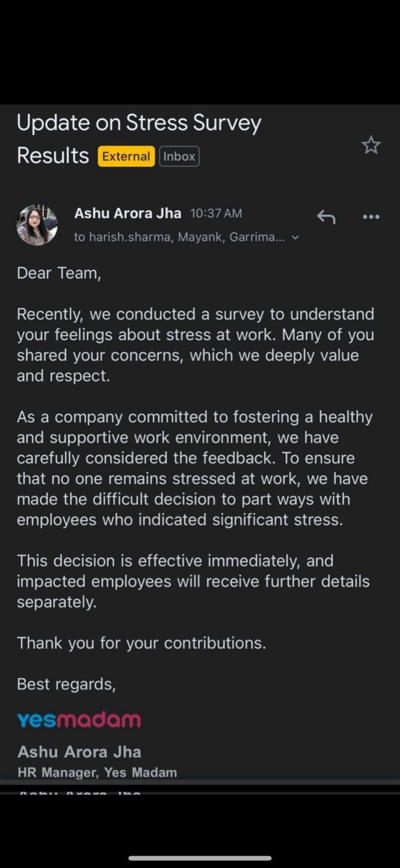400x868 pixels.
Task: Tap the This decision is effective paragraph
Action: 193,581
